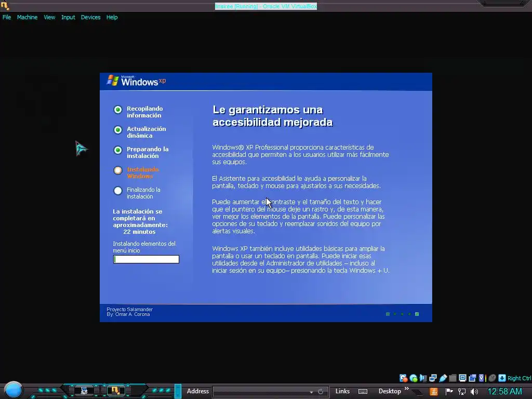Click the recording status icon
Screen dimensions: 532x399
pyautogui.click(x=472, y=378)
